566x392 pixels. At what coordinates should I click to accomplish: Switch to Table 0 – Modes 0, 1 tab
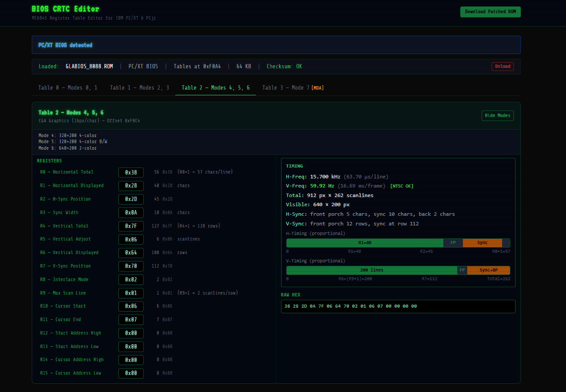[x=68, y=88]
